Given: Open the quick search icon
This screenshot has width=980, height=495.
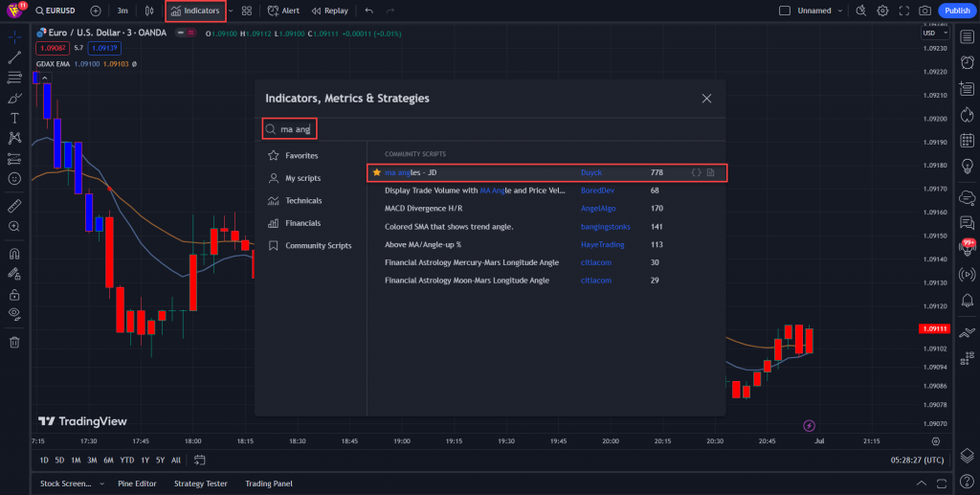Looking at the screenshot, I should point(861,11).
